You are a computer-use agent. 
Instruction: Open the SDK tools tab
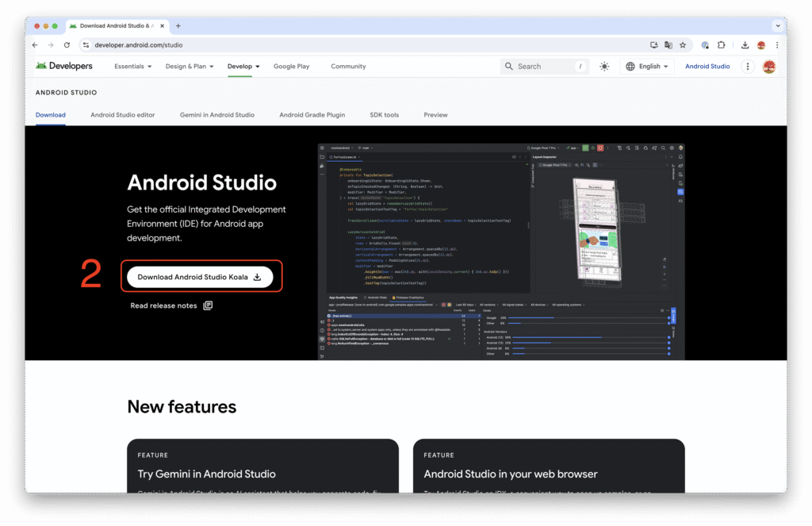385,115
